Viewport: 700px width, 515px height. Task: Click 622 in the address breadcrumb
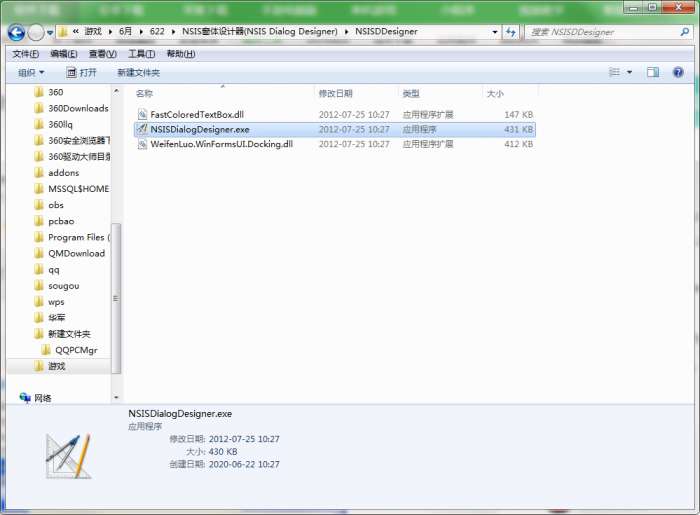(157, 32)
